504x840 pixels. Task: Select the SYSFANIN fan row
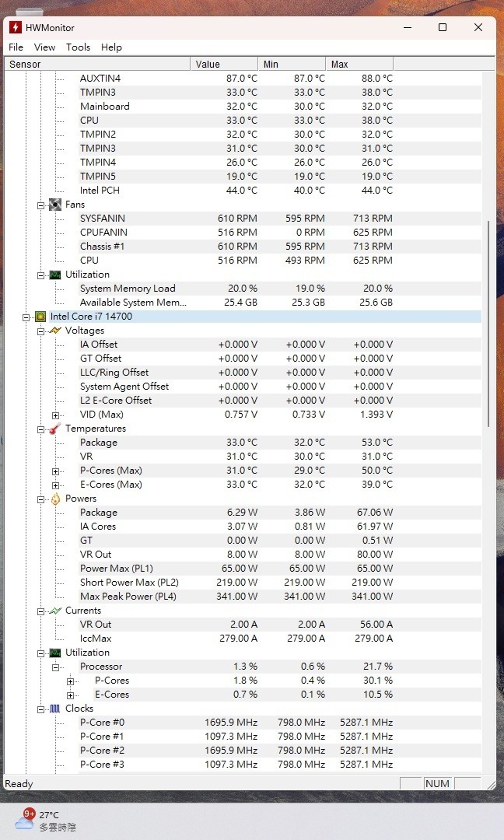pyautogui.click(x=280, y=218)
